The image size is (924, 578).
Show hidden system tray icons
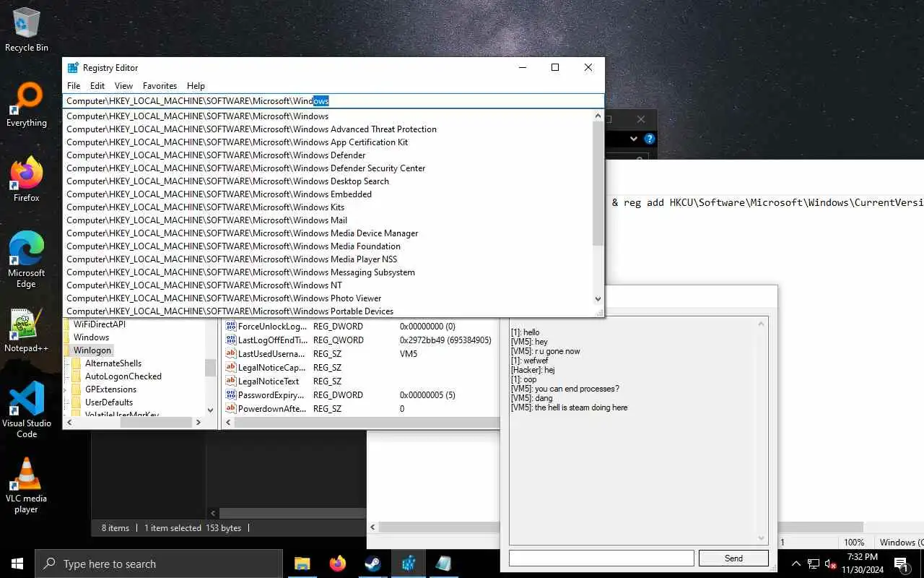pos(796,564)
